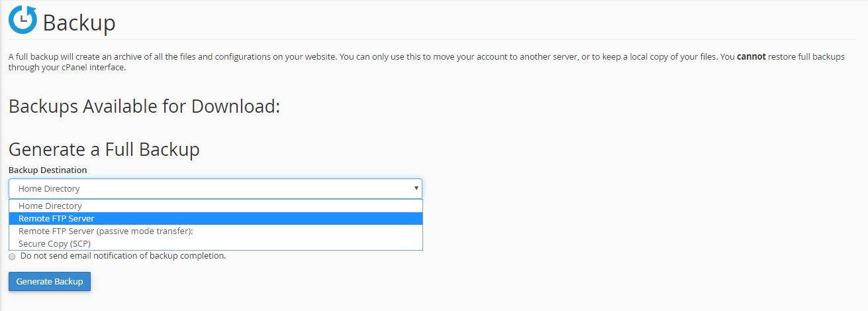868x311 pixels.
Task: Select the highlighted Remote FTP Server option
Action: pos(56,219)
